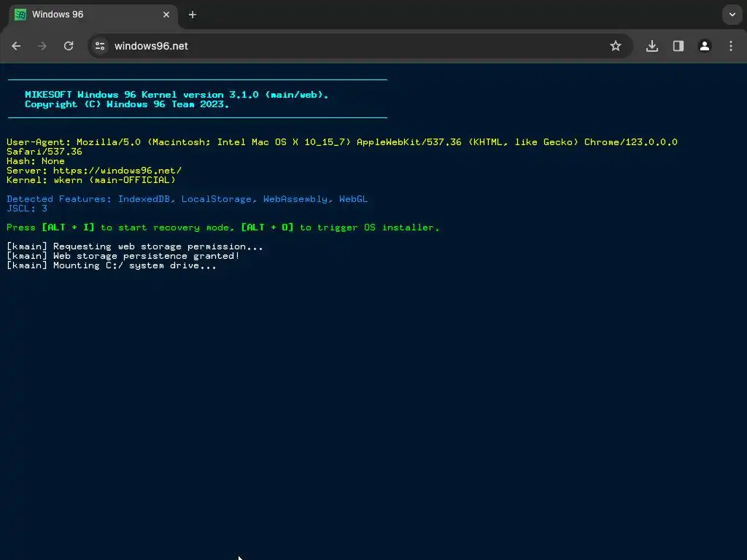
Task: Open the downloads icon in toolbar
Action: click(x=652, y=46)
